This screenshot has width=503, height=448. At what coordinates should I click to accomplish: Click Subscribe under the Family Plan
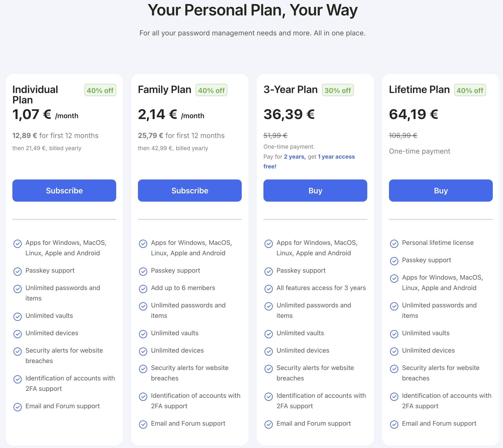190,191
